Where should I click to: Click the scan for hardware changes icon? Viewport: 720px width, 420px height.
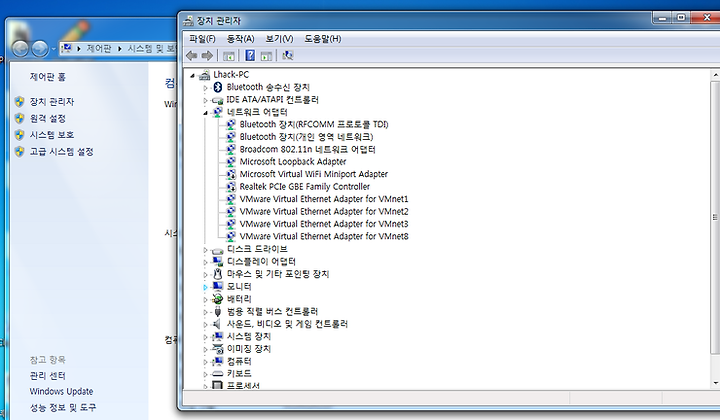[x=288, y=56]
